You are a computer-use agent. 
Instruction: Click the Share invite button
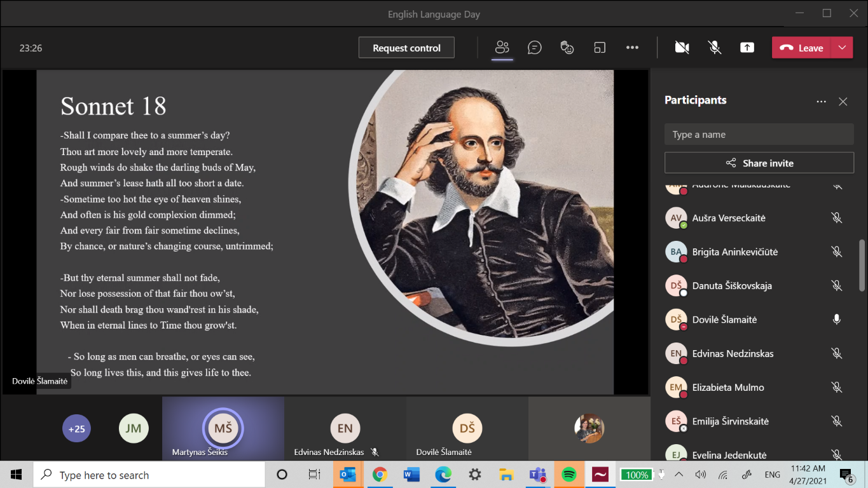point(759,163)
